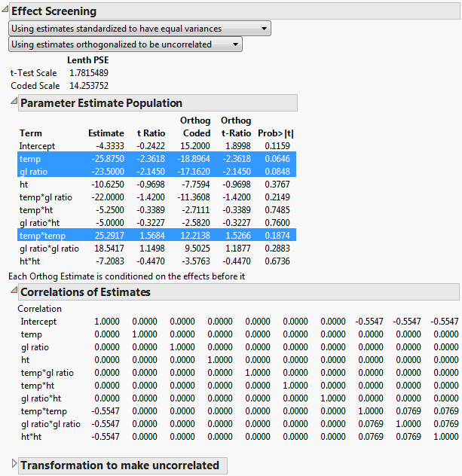
Task: Click the Orthog Coded column header
Action: point(195,127)
